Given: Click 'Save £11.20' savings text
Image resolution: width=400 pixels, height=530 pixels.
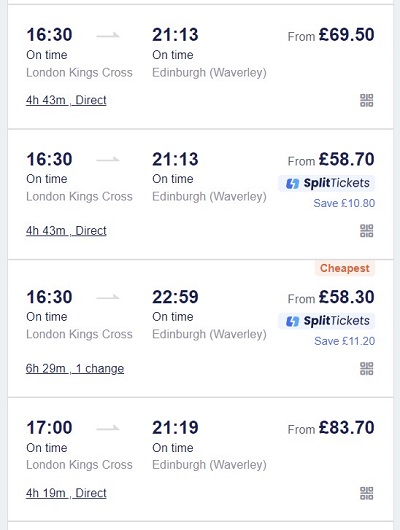Looking at the screenshot, I should [345, 341].
